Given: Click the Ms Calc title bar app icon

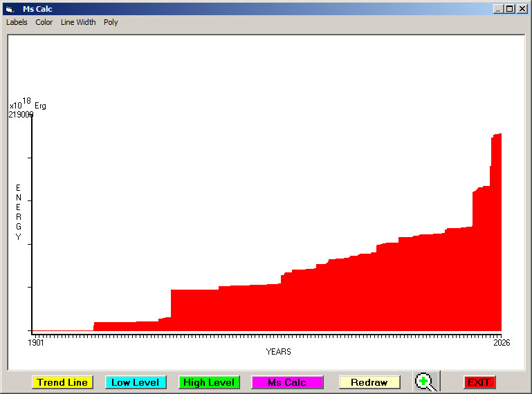Looking at the screenshot, I should pos(9,9).
